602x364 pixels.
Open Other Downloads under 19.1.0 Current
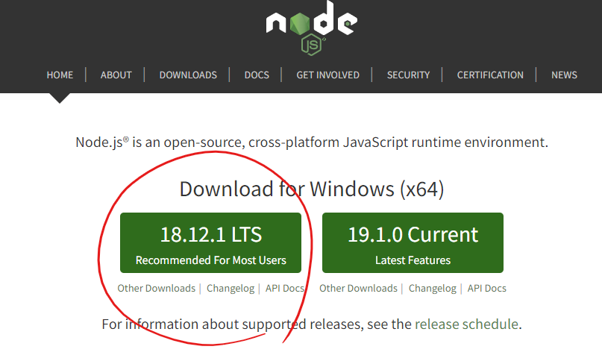[x=358, y=289]
